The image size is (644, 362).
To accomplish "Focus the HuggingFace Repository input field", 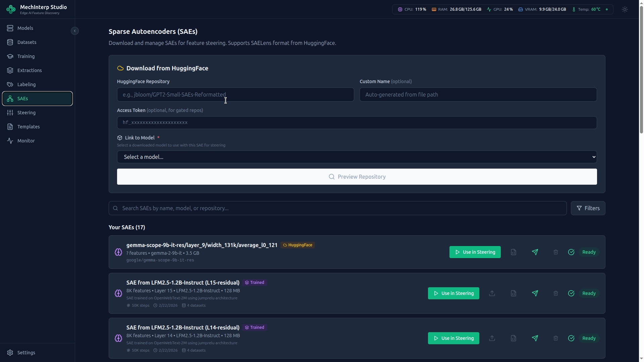I will (x=235, y=95).
